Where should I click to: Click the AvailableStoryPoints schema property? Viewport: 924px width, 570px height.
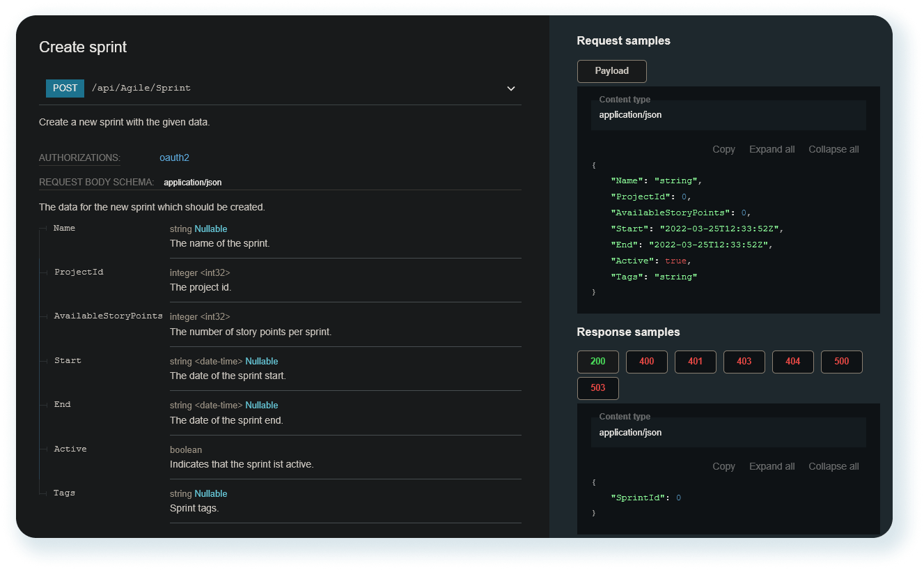[108, 316]
